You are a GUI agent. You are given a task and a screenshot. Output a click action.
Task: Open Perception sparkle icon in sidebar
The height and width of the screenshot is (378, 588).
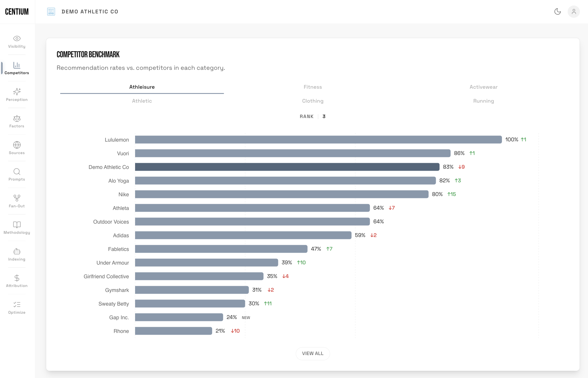(x=17, y=92)
